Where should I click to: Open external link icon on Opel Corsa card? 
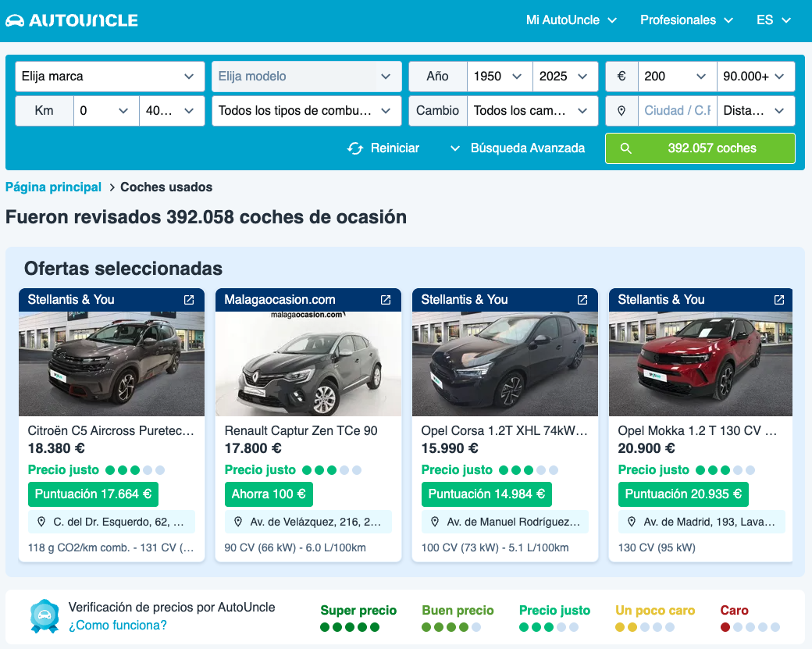click(582, 300)
